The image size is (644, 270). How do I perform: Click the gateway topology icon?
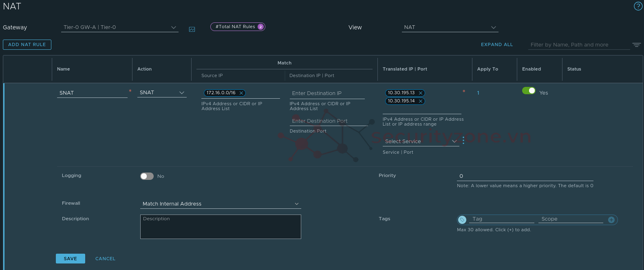click(x=192, y=29)
